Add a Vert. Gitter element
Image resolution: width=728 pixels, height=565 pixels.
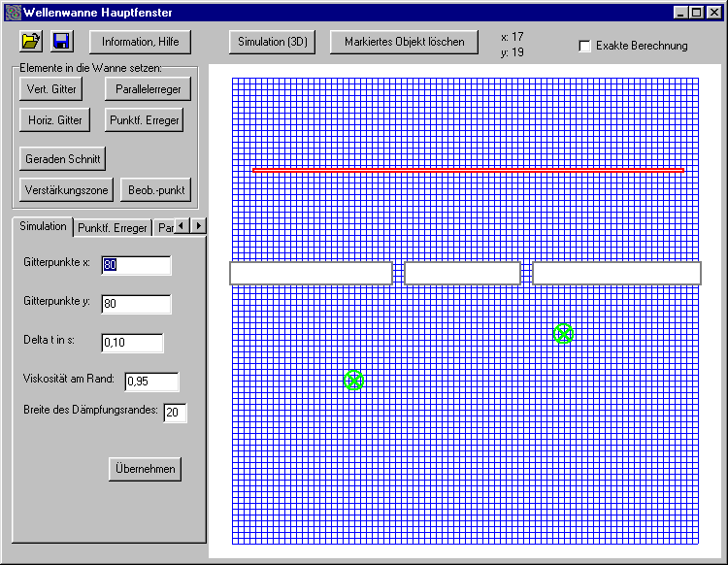(x=50, y=89)
